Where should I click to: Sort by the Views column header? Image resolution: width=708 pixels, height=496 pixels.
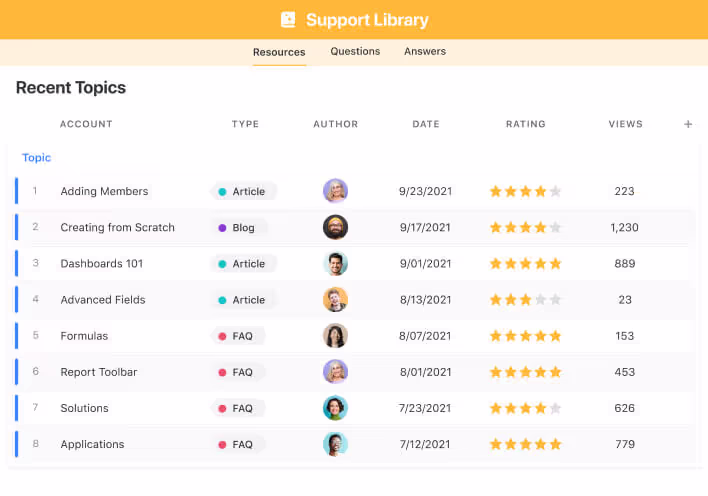625,124
